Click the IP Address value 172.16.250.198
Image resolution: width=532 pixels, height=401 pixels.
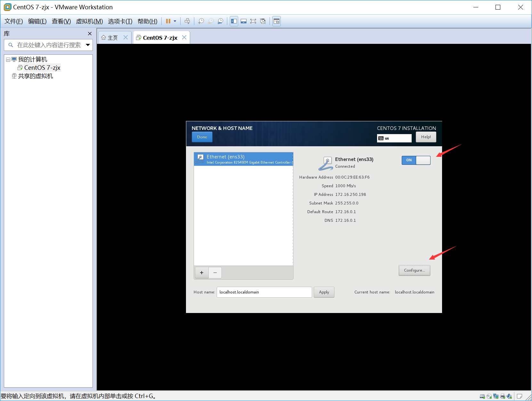point(351,195)
